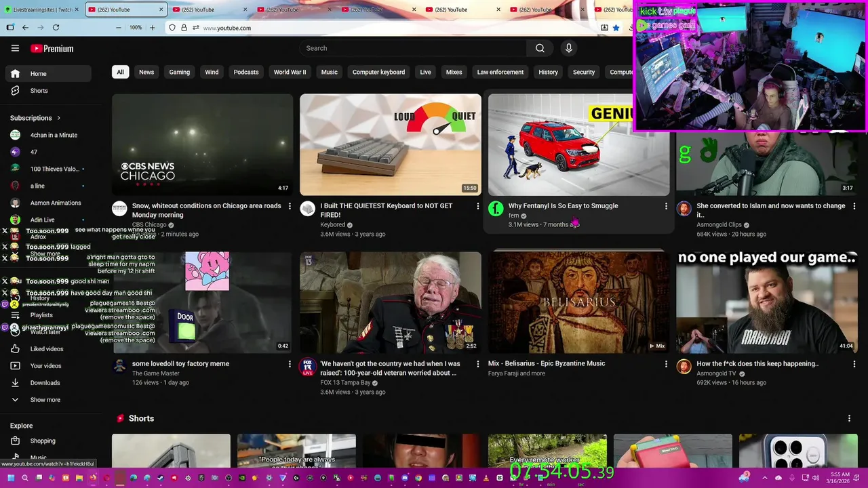Bookmark page with the star icon
The height and width of the screenshot is (488, 868).
[x=616, y=28]
